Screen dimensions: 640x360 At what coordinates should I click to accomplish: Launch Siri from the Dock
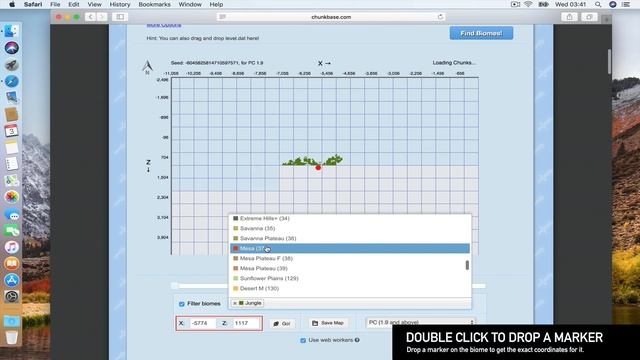[x=11, y=48]
